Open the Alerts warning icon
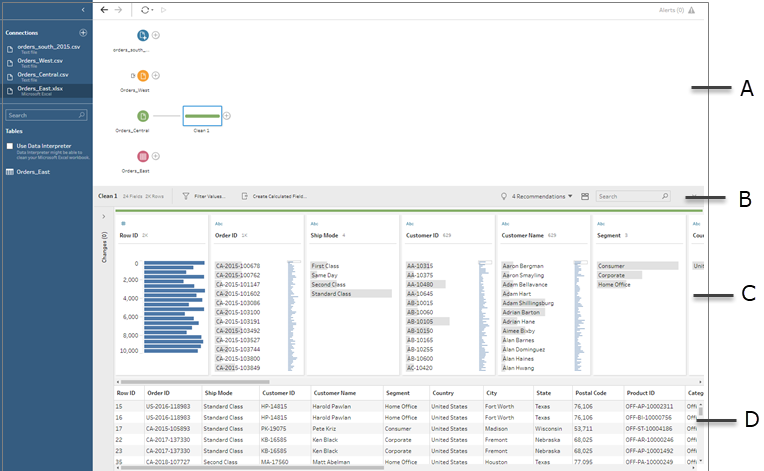Screen dimensions: 764x471 point(691,10)
